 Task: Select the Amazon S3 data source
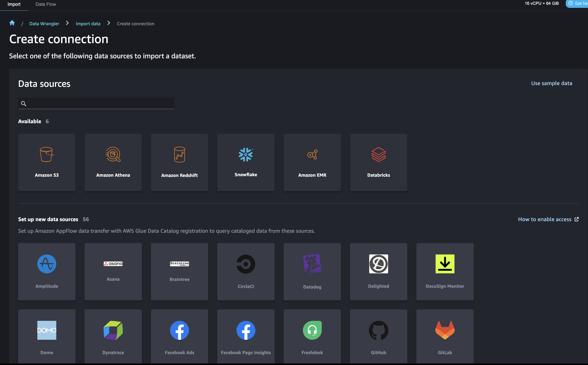point(47,162)
